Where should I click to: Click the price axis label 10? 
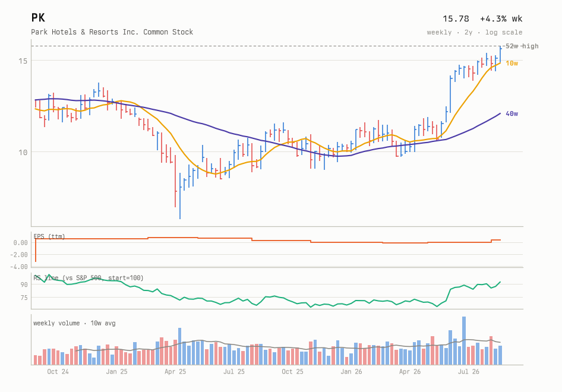23,152
